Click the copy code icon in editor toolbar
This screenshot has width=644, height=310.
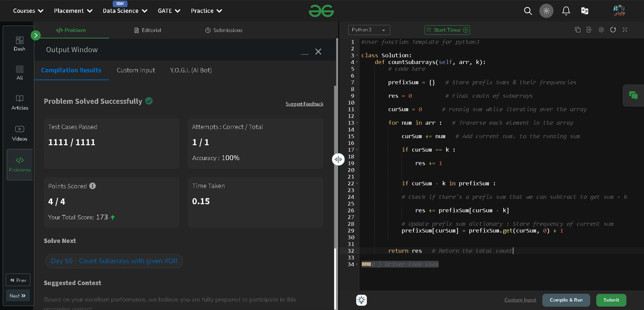click(x=577, y=30)
